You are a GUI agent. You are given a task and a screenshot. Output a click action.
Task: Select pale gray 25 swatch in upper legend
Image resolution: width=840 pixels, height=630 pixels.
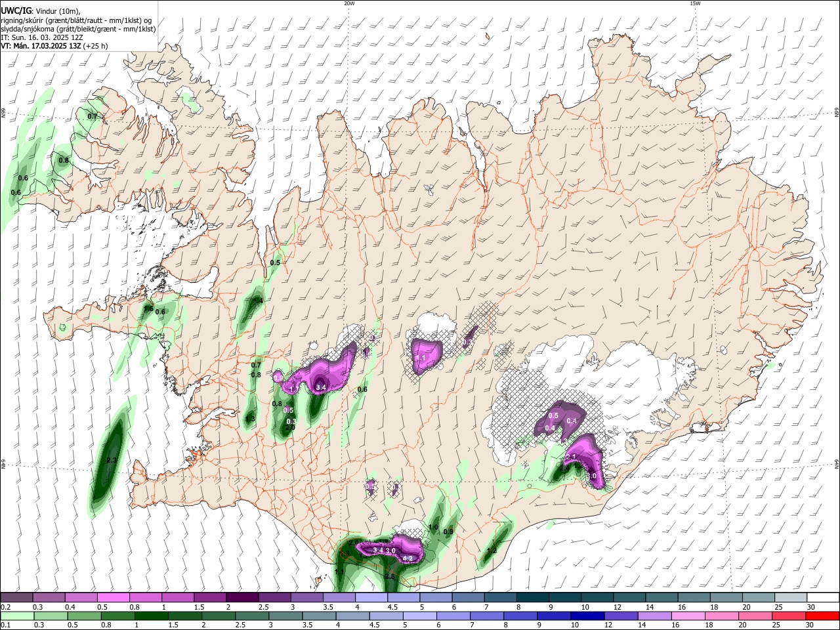(791, 598)
